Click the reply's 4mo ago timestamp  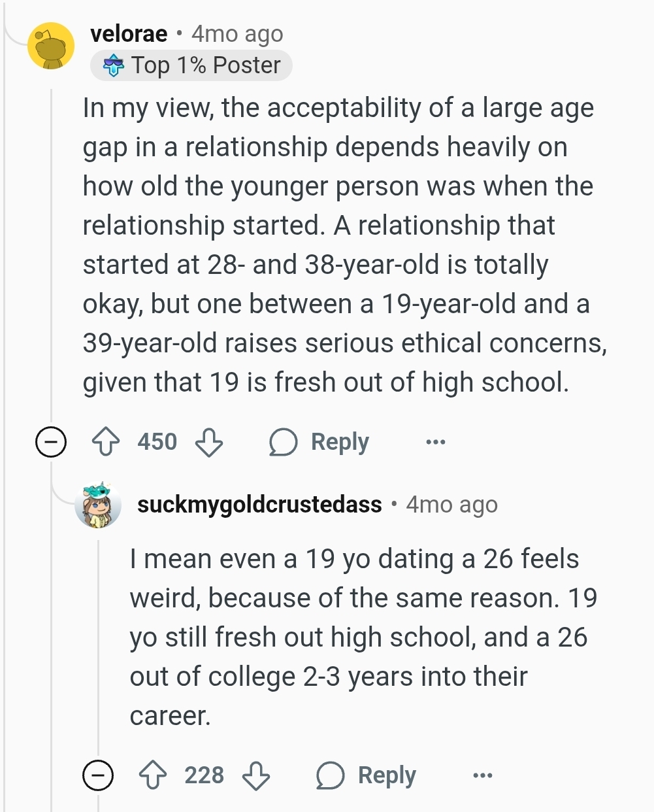click(x=451, y=505)
